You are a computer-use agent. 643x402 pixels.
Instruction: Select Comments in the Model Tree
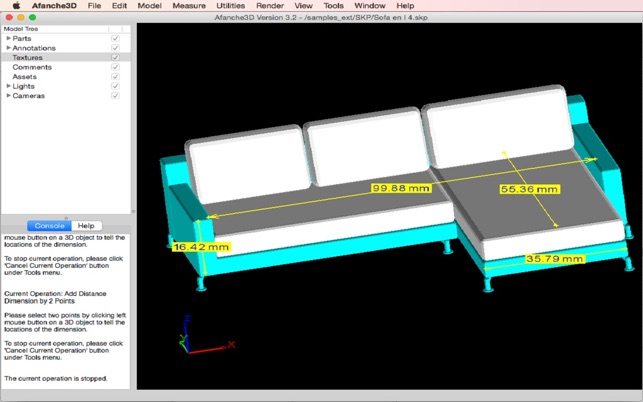[32, 67]
